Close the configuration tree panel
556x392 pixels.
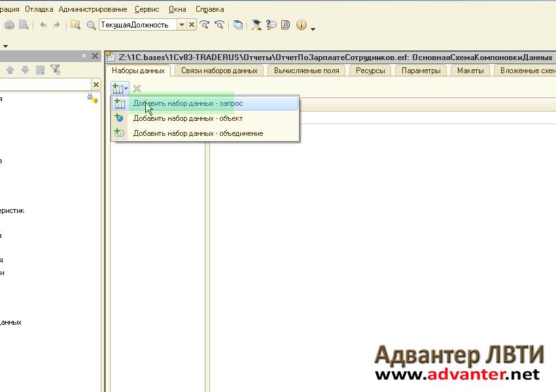coord(96,56)
